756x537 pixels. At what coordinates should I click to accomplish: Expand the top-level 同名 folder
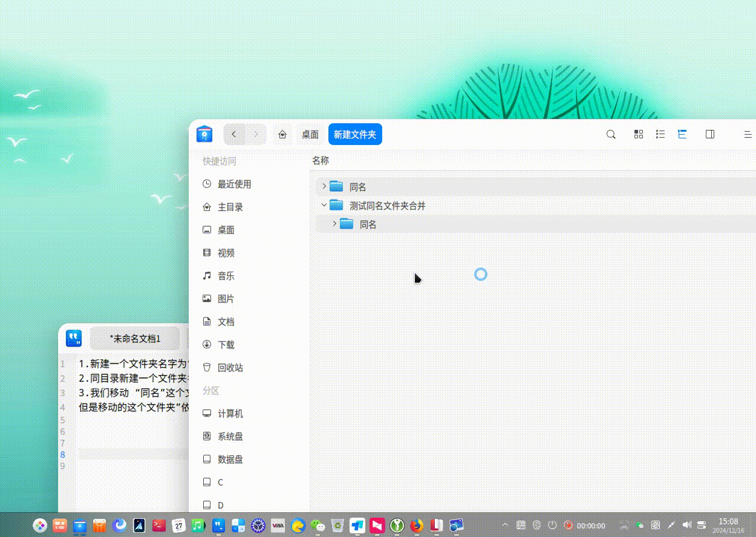324,186
